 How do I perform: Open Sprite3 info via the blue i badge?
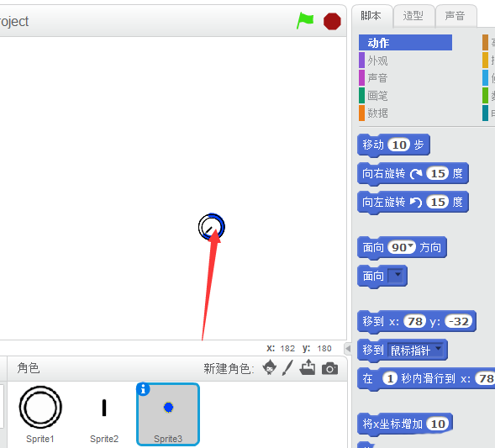pos(143,389)
